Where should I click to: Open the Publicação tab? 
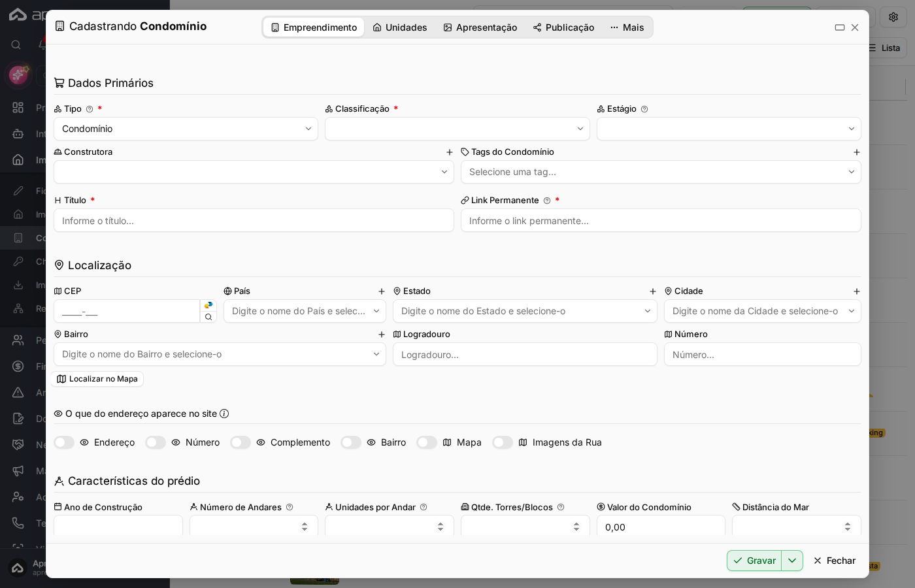(563, 27)
